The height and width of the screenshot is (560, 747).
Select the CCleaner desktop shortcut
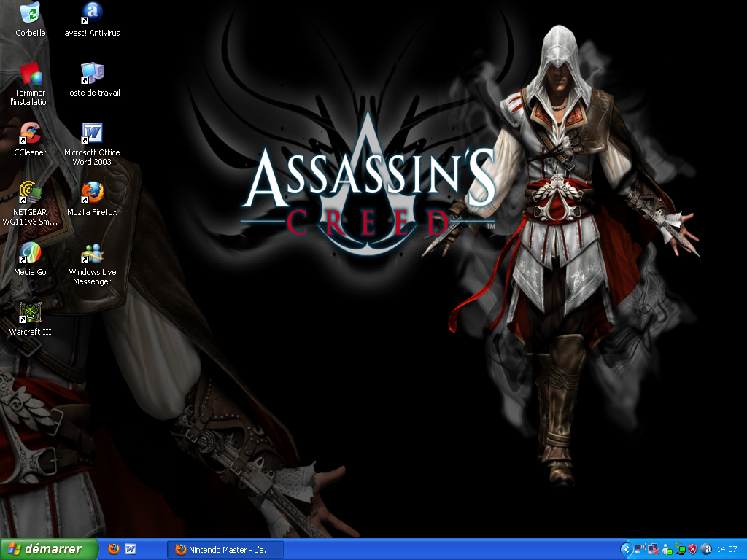(x=31, y=139)
